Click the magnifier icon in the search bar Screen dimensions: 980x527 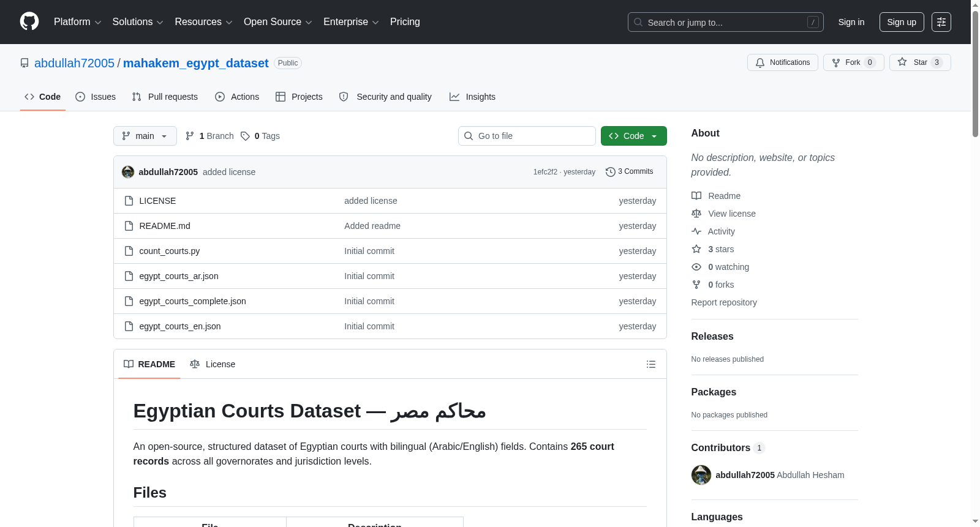tap(638, 22)
